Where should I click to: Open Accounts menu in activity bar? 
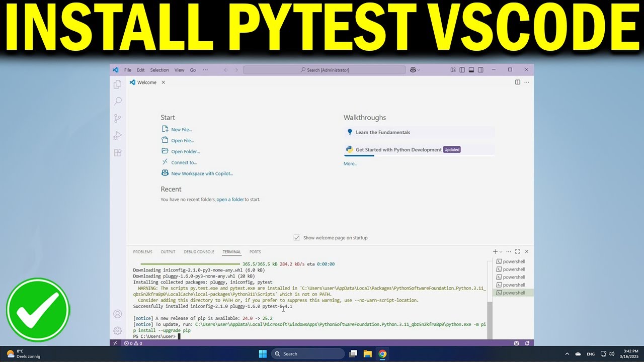click(118, 314)
